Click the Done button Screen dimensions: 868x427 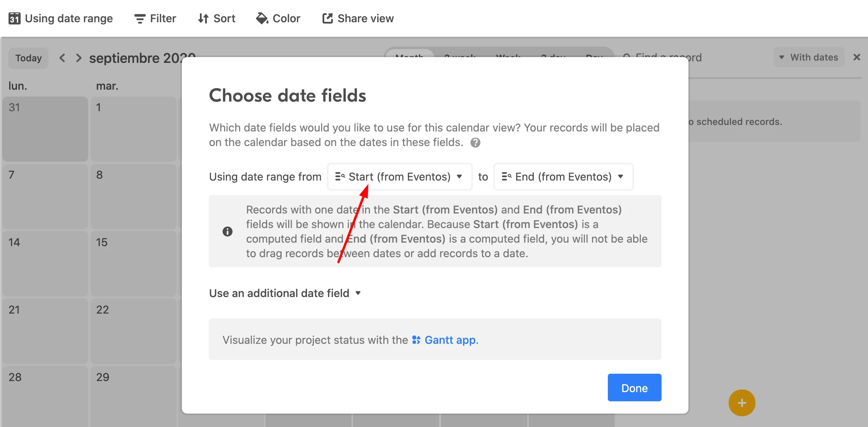coord(634,388)
